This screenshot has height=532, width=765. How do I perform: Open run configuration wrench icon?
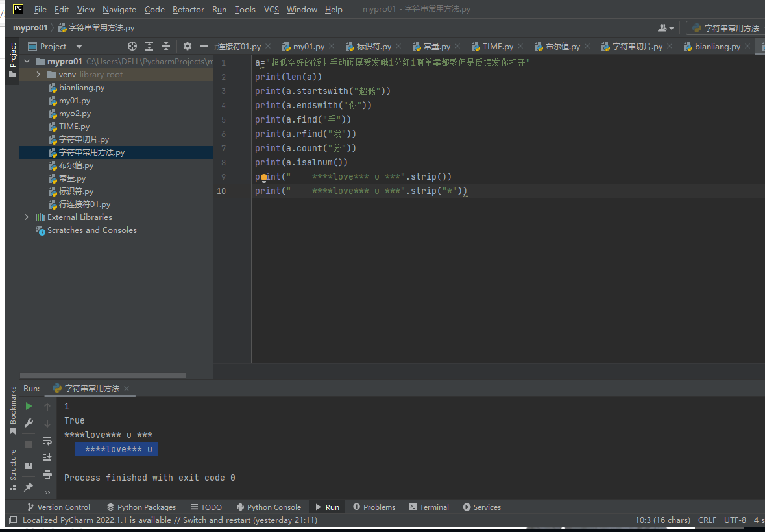click(29, 423)
